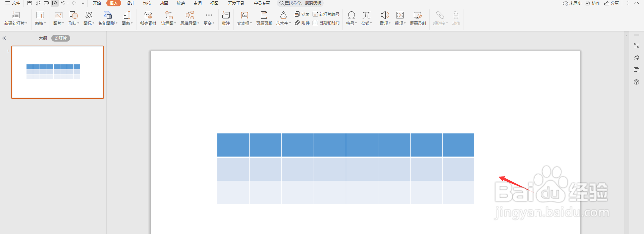Click the 更多 more options icon

(x=209, y=18)
